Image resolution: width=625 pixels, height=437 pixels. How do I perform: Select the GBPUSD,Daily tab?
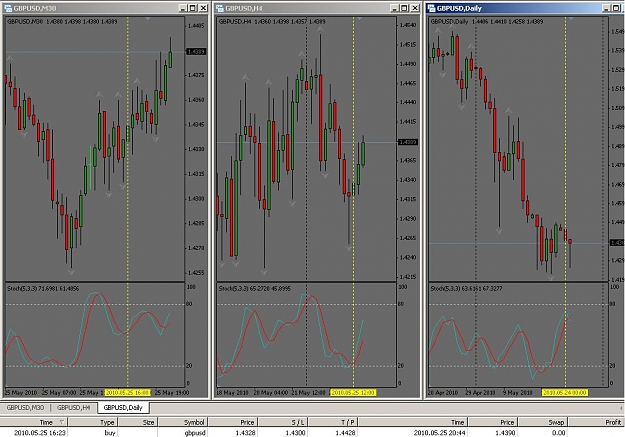pyautogui.click(x=123, y=407)
